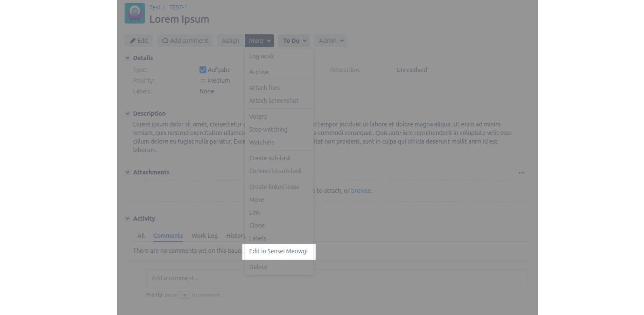Viewport: 644px width, 315px height.
Task: Open the To Do status dropdown
Action: coord(294,41)
